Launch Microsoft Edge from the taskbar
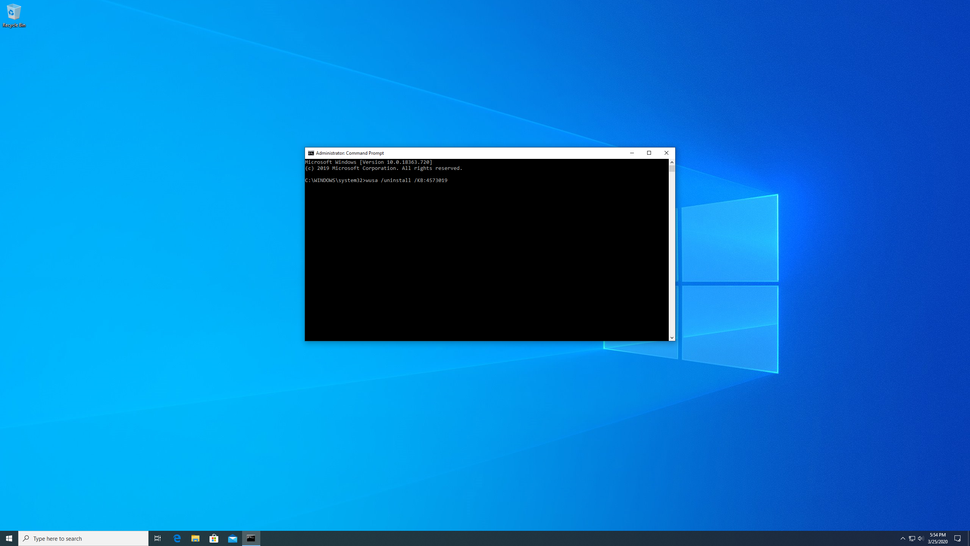 coord(177,539)
